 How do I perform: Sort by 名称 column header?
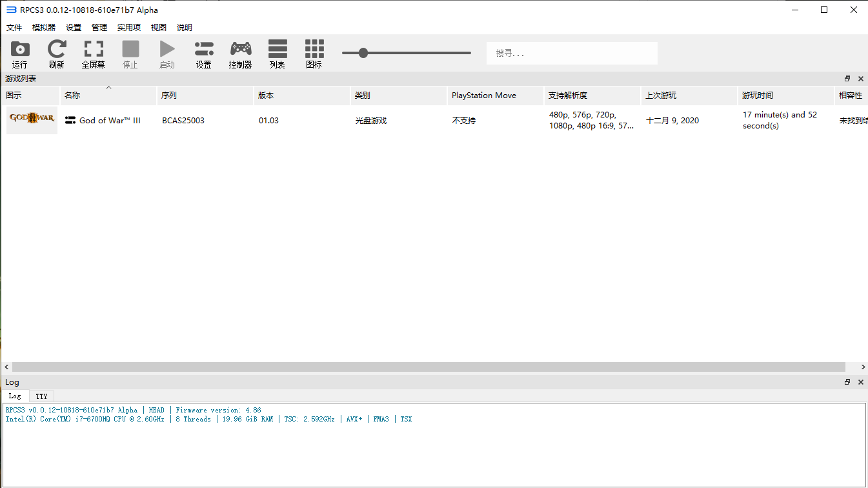click(x=108, y=96)
